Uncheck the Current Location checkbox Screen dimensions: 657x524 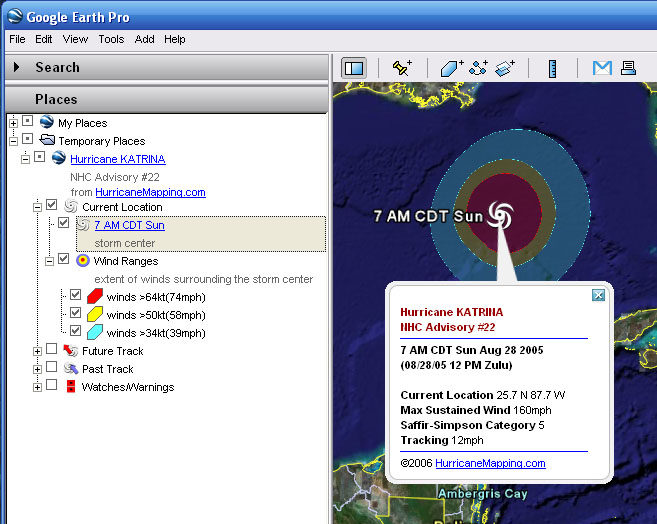click(52, 205)
